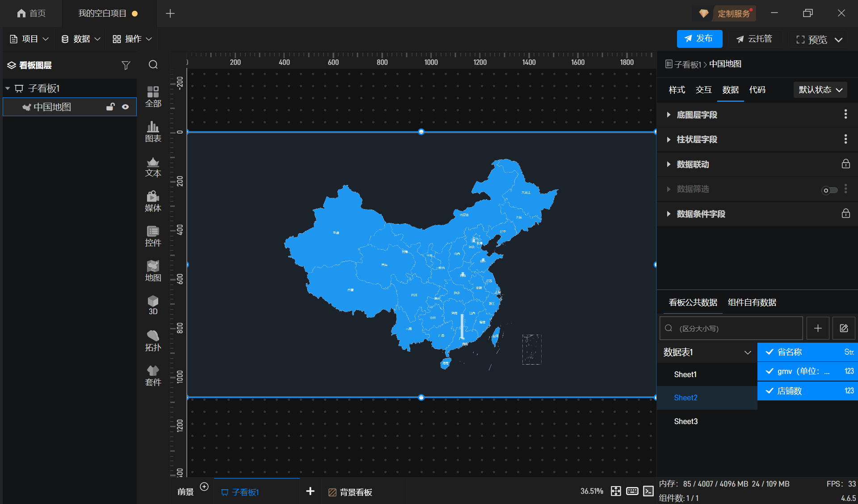Click the 云托管 button
This screenshot has height=504, width=858.
coord(754,39)
